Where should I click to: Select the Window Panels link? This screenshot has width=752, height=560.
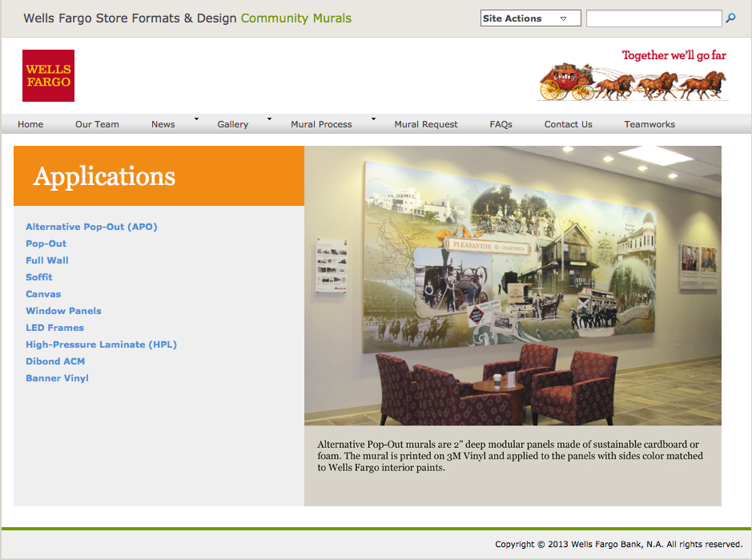click(x=64, y=311)
